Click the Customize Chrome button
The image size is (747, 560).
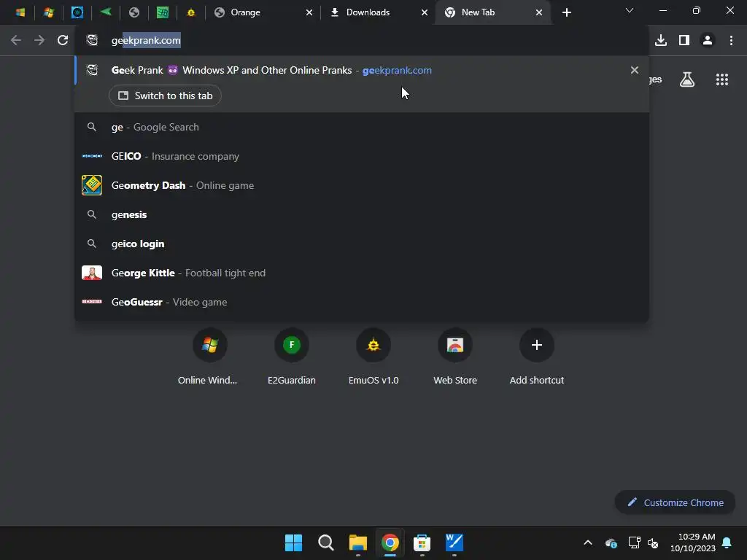pyautogui.click(x=675, y=502)
